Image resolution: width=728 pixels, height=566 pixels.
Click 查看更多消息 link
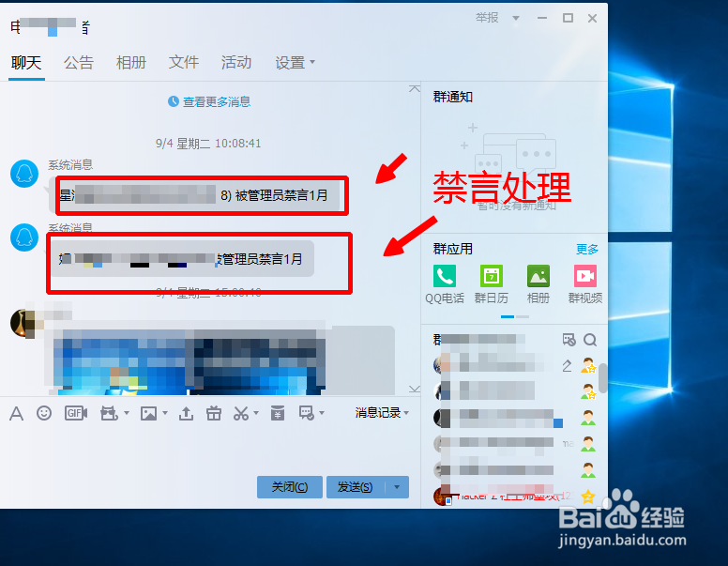pyautogui.click(x=217, y=101)
